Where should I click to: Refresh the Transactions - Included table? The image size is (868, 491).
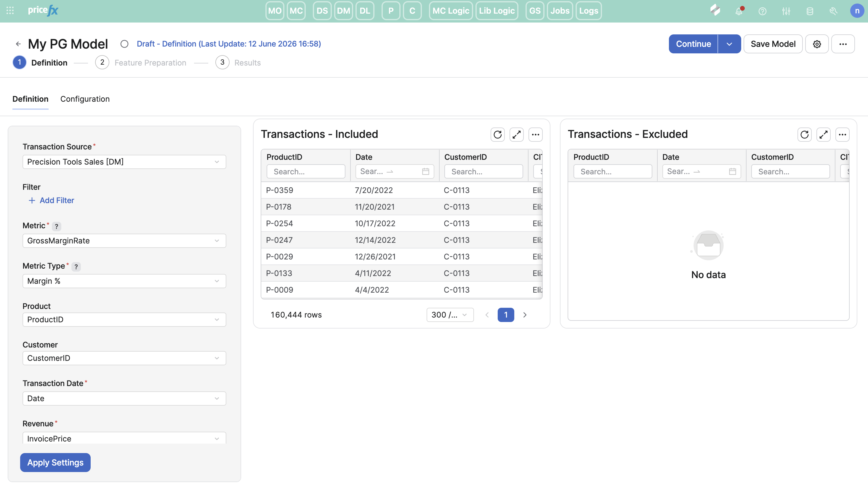(497, 135)
